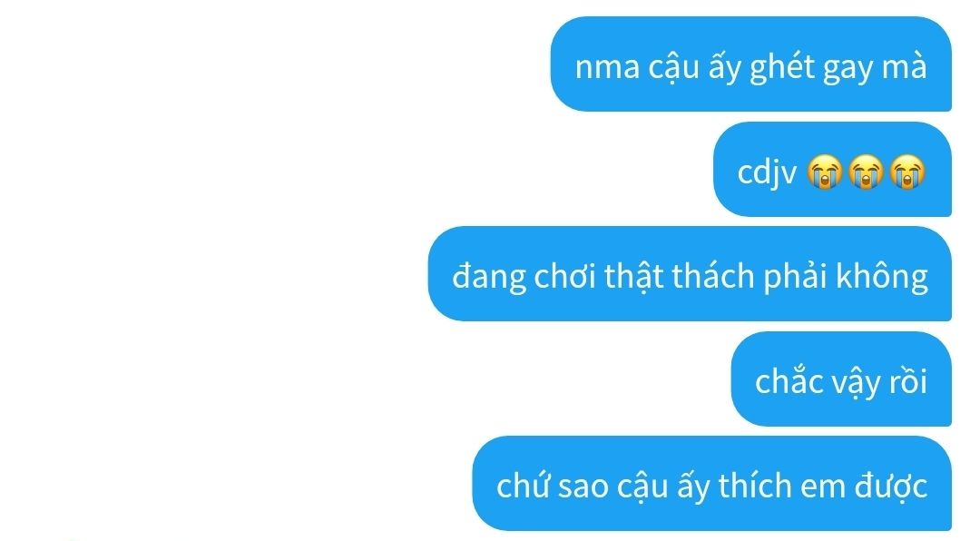Click the word 'ghét' in the first bubble

click(782, 67)
